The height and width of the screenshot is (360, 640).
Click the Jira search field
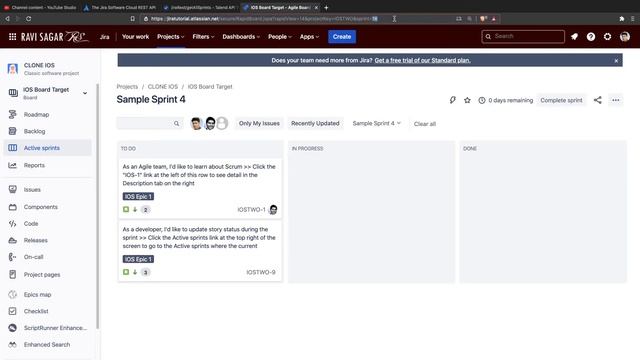pyautogui.click(x=523, y=37)
